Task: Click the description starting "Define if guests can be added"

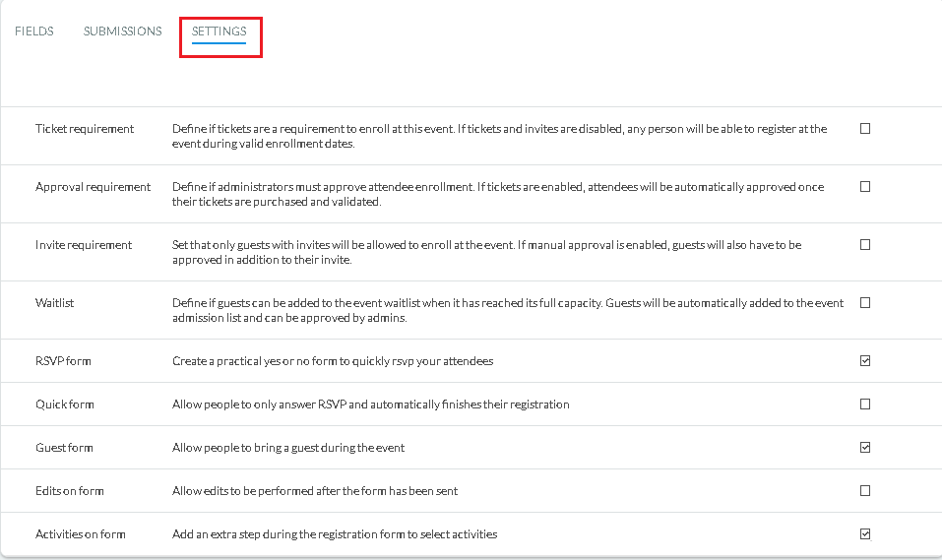Action: coord(508,310)
